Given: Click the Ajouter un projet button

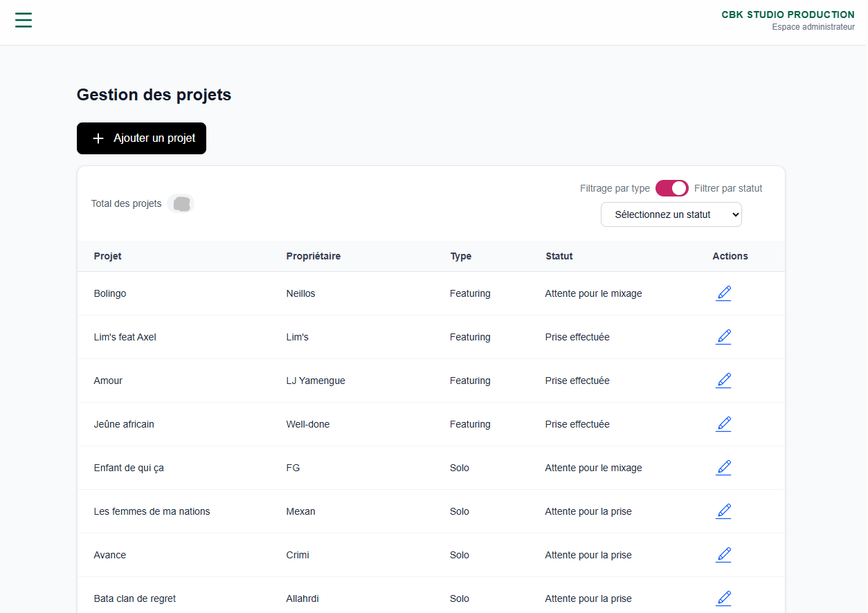Looking at the screenshot, I should click(x=141, y=138).
